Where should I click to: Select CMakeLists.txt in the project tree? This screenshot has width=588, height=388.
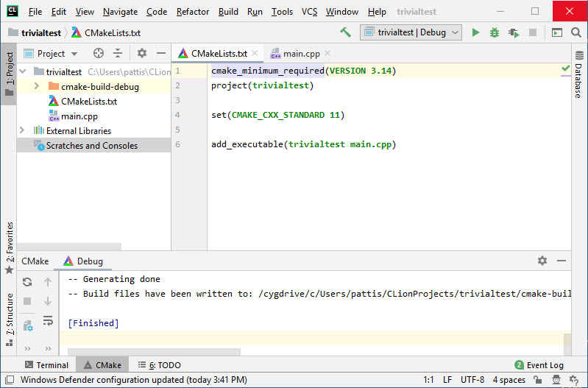point(88,102)
